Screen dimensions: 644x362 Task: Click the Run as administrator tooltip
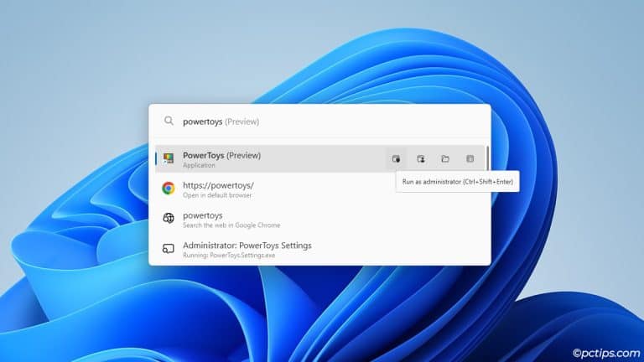(457, 181)
